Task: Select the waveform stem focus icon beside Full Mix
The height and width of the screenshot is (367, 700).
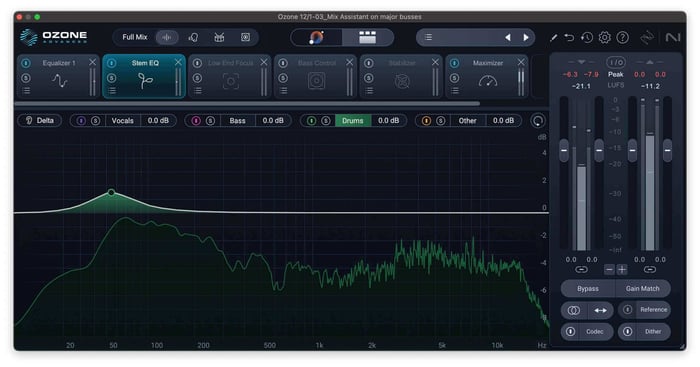Action: [x=167, y=37]
